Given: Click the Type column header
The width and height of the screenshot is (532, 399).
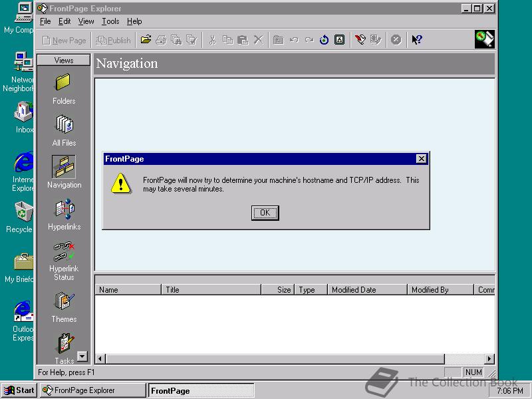Looking at the screenshot, I should [311, 290].
